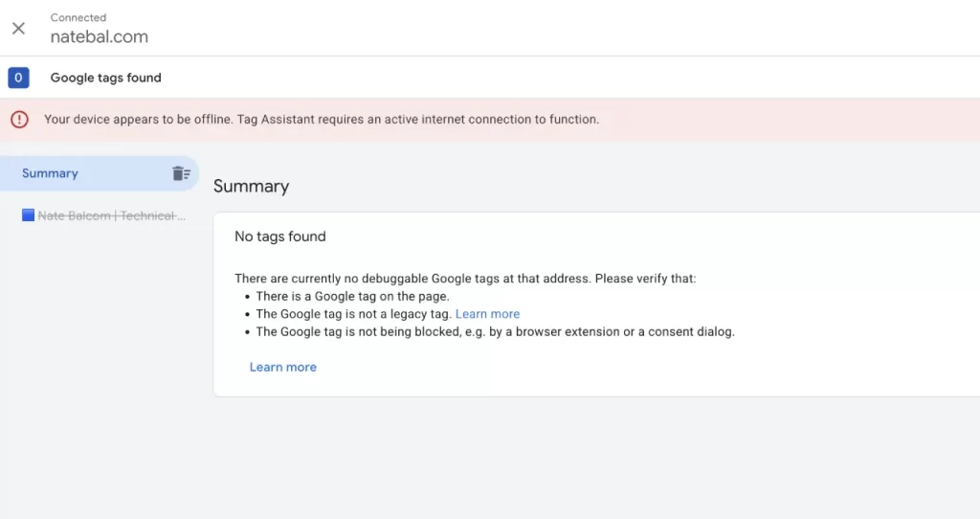Click the Connected status label

(x=78, y=17)
